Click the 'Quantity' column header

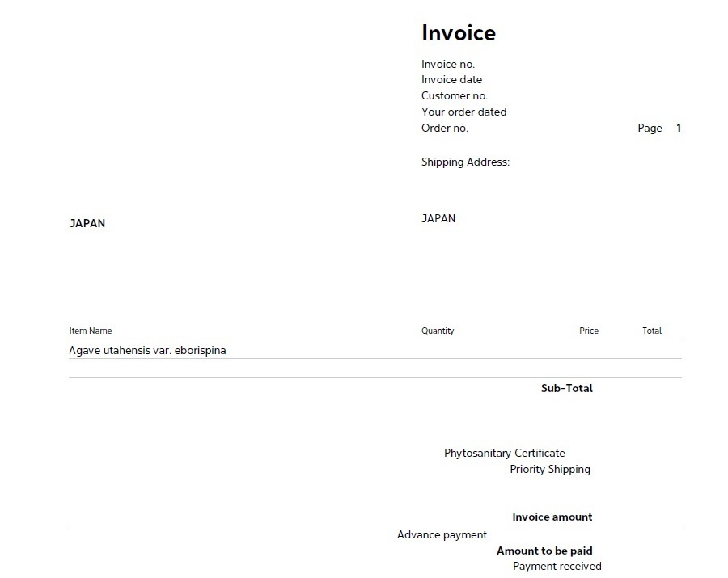click(x=438, y=331)
